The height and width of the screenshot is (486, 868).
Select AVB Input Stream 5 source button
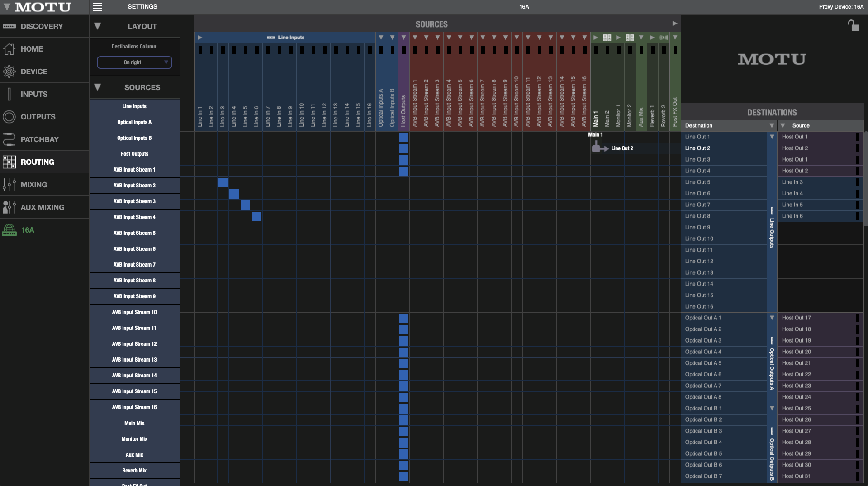pyautogui.click(x=134, y=233)
